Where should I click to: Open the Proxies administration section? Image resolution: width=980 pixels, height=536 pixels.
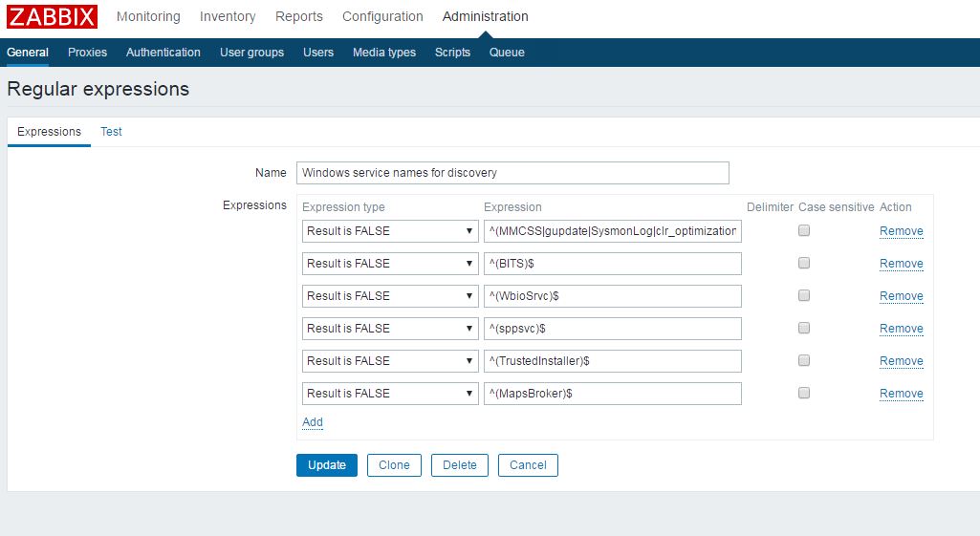pos(87,53)
